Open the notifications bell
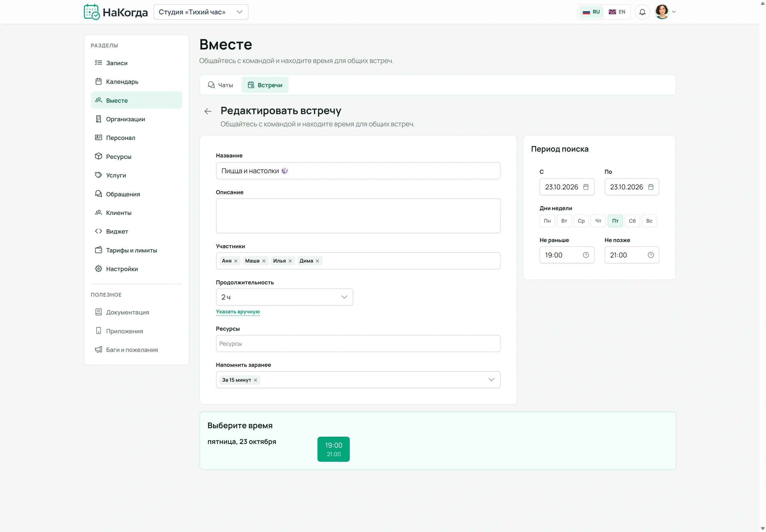766x532 pixels. point(642,12)
